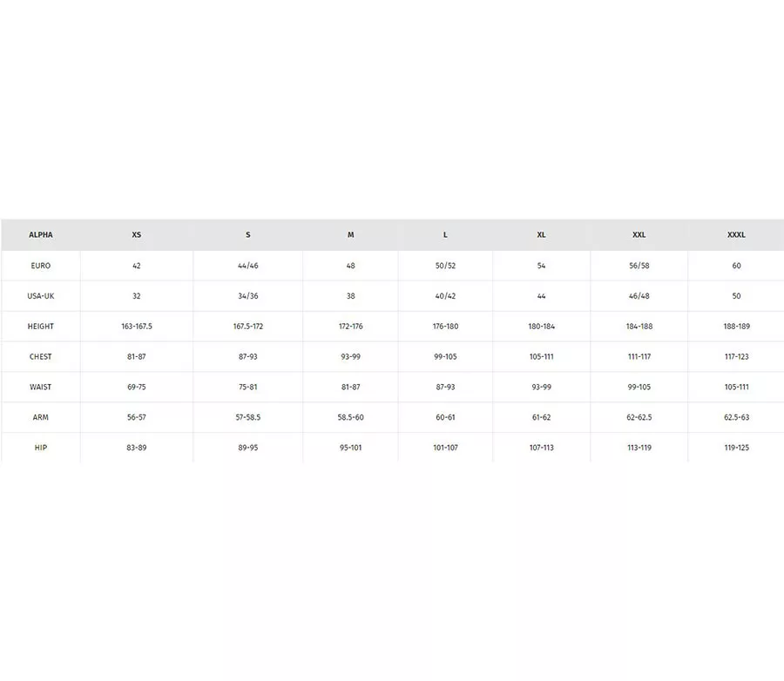Click EURO size 60 cell
This screenshot has width=784, height=681.
pyautogui.click(x=736, y=266)
